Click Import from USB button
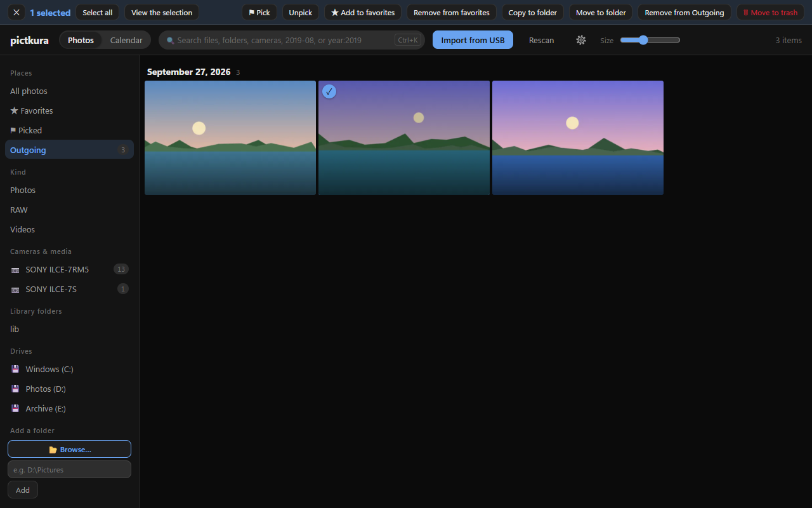Image resolution: width=812 pixels, height=508 pixels. click(x=473, y=40)
